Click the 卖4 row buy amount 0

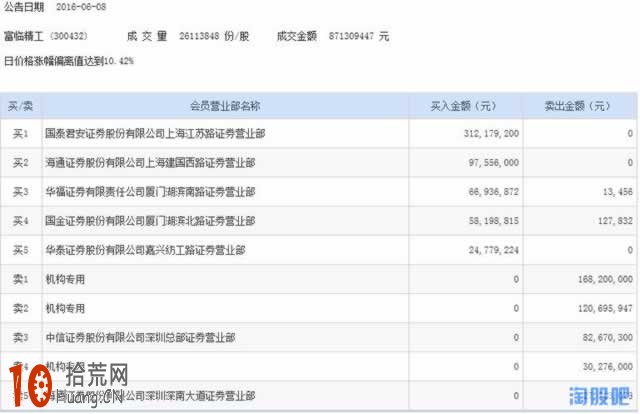pos(516,367)
